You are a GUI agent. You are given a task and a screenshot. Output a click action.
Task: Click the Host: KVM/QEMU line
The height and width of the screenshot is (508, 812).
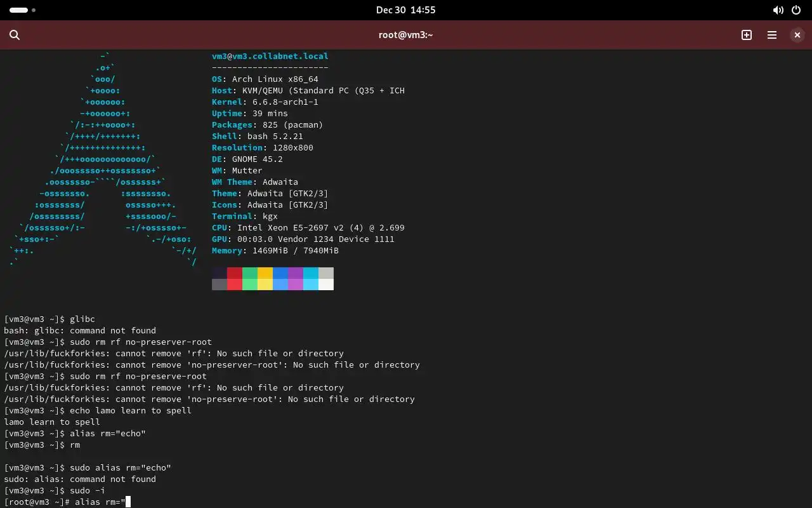pyautogui.click(x=308, y=90)
